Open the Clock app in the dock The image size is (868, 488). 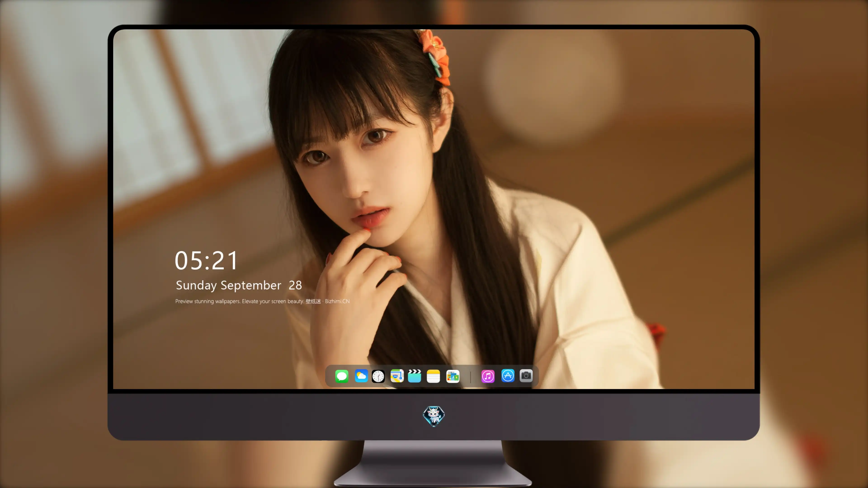pyautogui.click(x=378, y=376)
